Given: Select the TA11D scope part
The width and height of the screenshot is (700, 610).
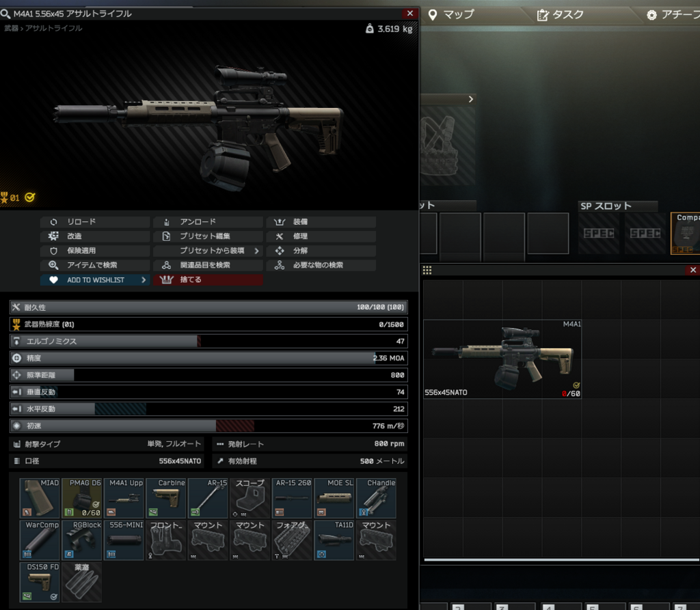Looking at the screenshot, I should coord(334,540).
